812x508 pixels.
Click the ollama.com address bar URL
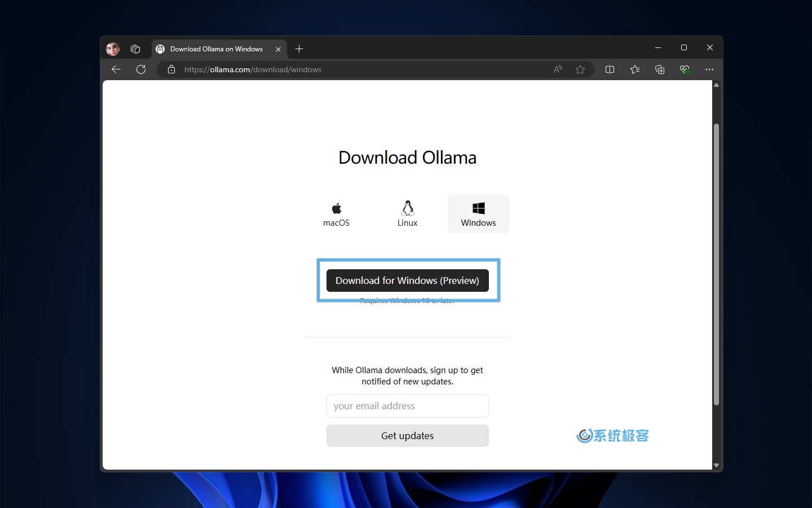point(253,69)
